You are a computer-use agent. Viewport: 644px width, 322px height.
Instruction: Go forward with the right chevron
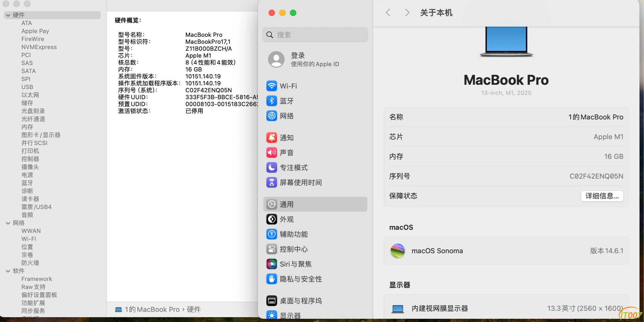point(407,13)
